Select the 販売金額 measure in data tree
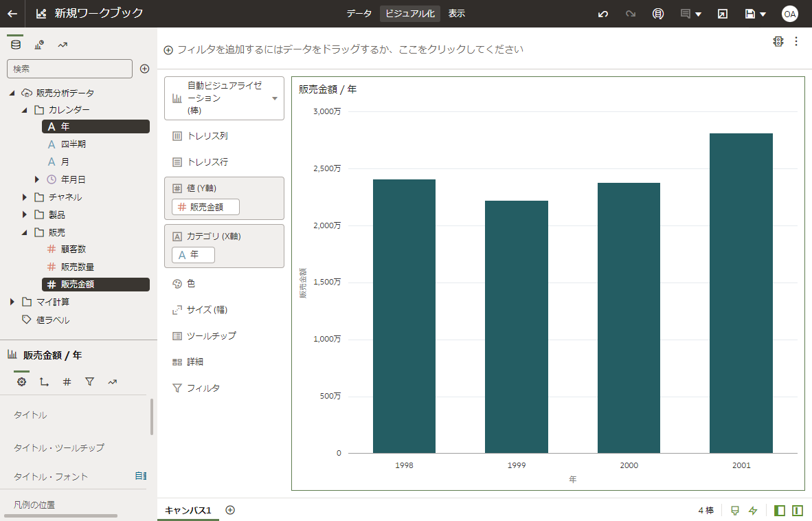 coord(95,285)
